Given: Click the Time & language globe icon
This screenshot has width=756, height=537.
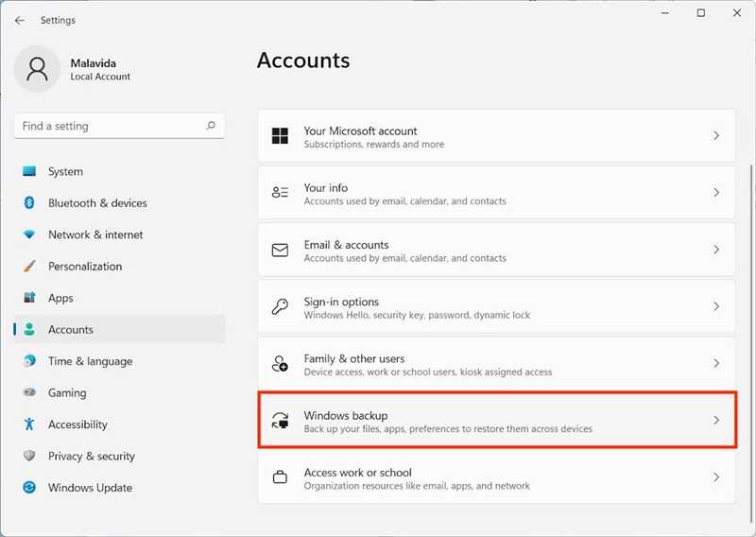Looking at the screenshot, I should tap(29, 361).
